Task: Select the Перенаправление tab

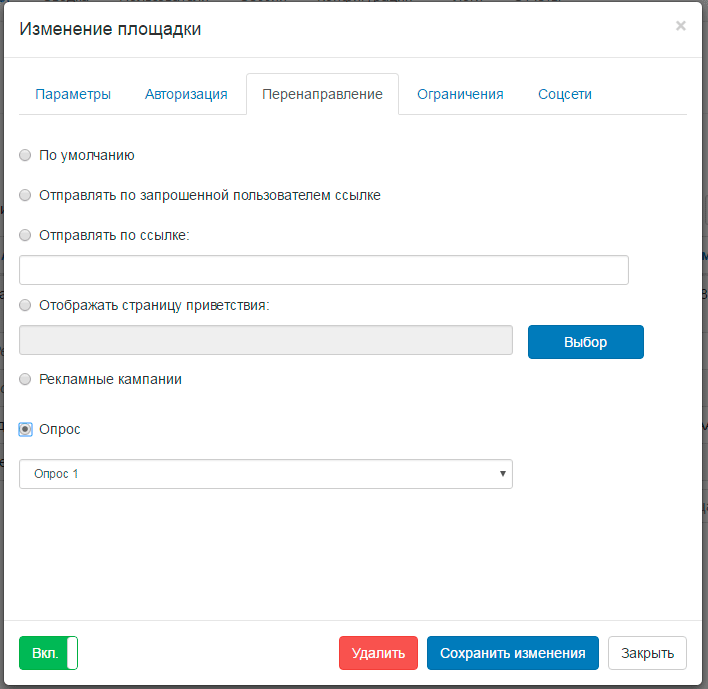Action: tap(322, 94)
